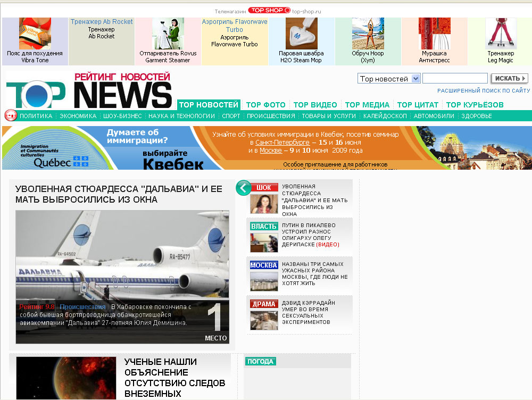Screen dimensions: 532x400
Task: Click the Vibra Tone belt product image
Action: pos(35,34)
